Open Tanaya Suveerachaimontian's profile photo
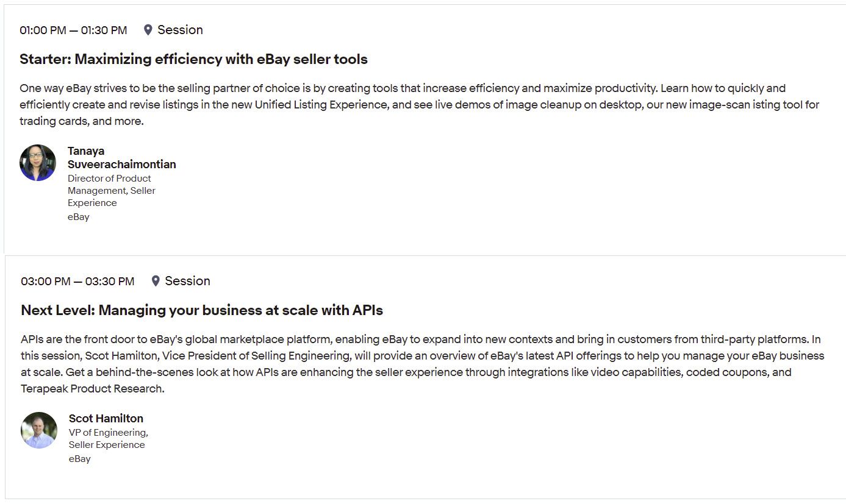 (38, 163)
